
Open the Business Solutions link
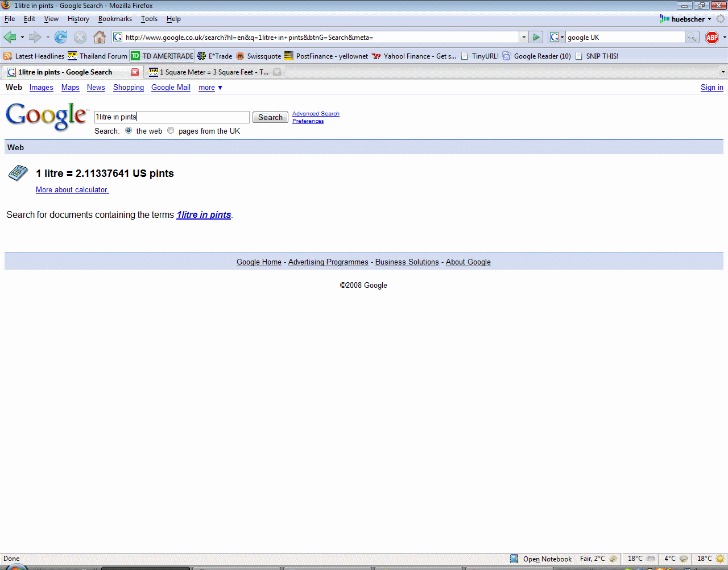407,262
